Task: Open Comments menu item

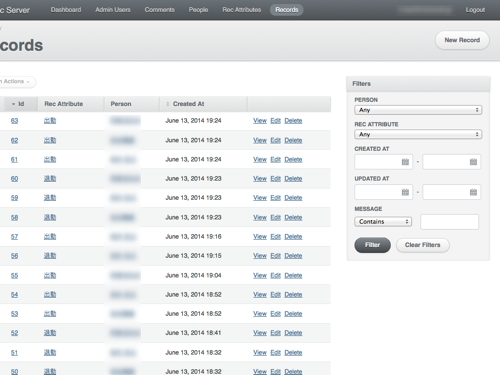Action: pyautogui.click(x=159, y=10)
